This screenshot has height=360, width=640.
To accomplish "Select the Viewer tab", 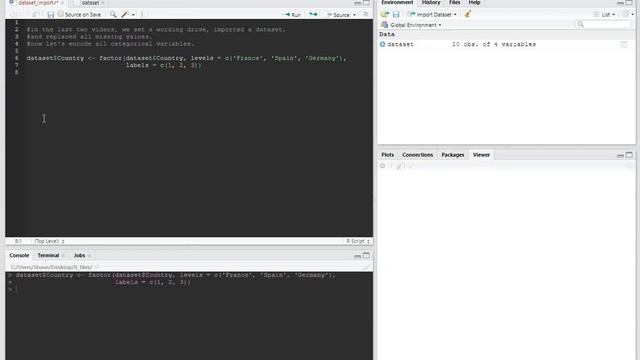I will [x=481, y=155].
